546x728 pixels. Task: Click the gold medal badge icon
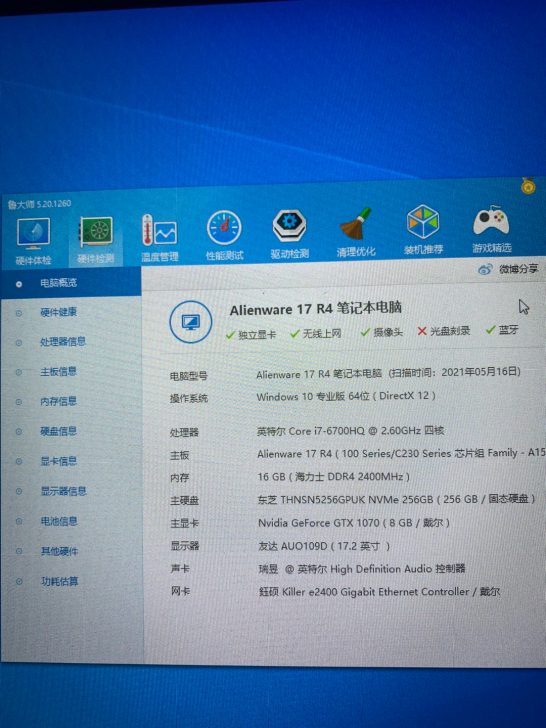[528, 185]
